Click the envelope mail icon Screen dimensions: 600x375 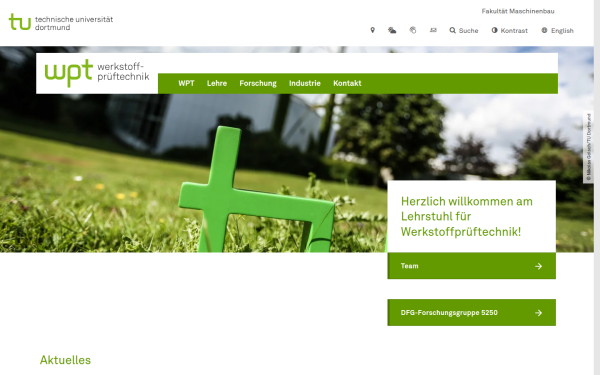433,30
